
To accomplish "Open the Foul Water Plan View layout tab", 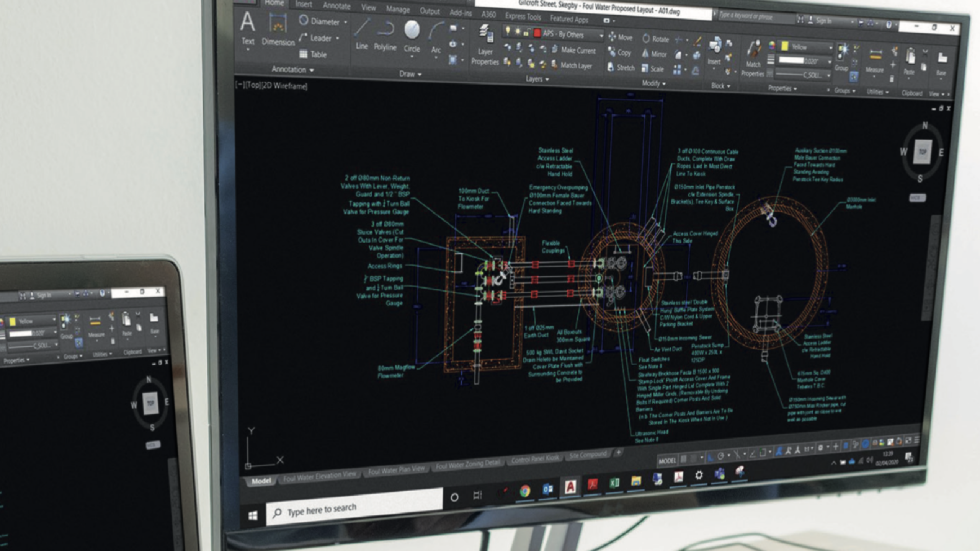I will pos(396,470).
